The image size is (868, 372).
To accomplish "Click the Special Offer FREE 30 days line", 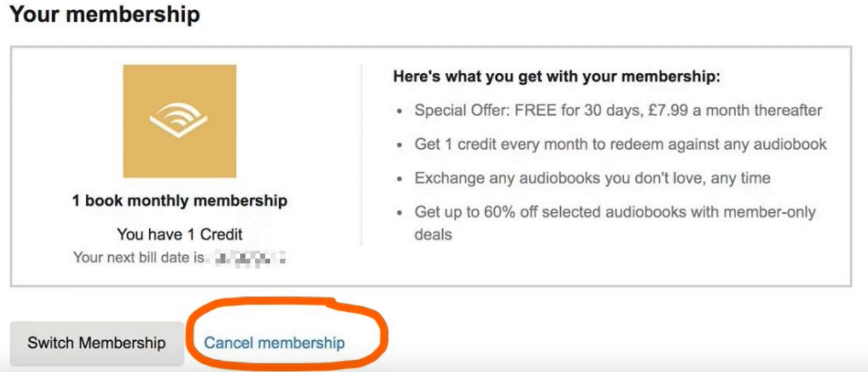I will [618, 111].
